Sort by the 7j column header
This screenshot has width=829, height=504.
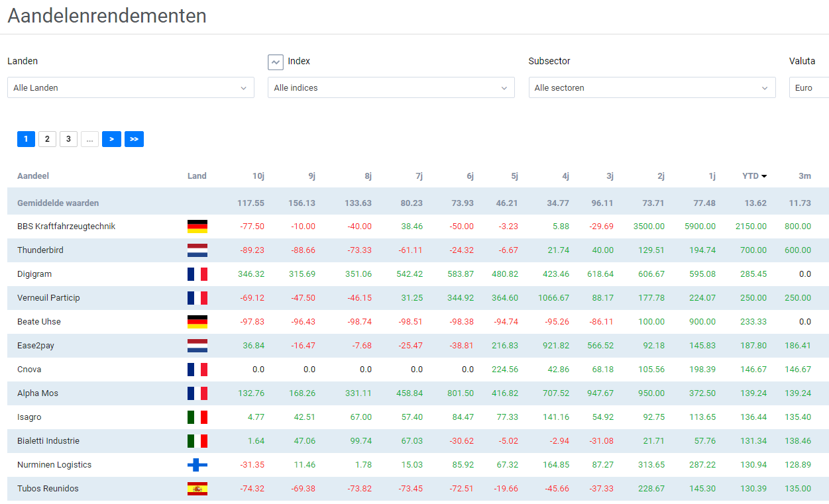(419, 176)
